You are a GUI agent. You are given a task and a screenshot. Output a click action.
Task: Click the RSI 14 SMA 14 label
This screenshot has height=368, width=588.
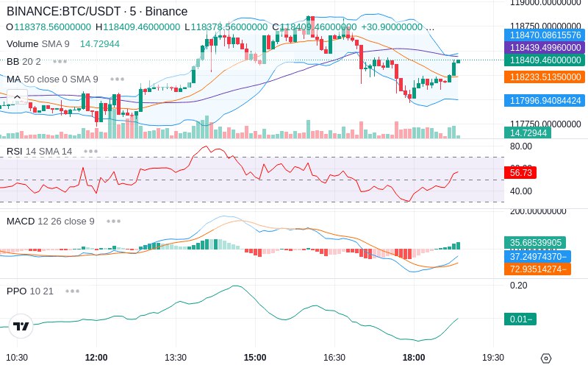[x=40, y=152]
